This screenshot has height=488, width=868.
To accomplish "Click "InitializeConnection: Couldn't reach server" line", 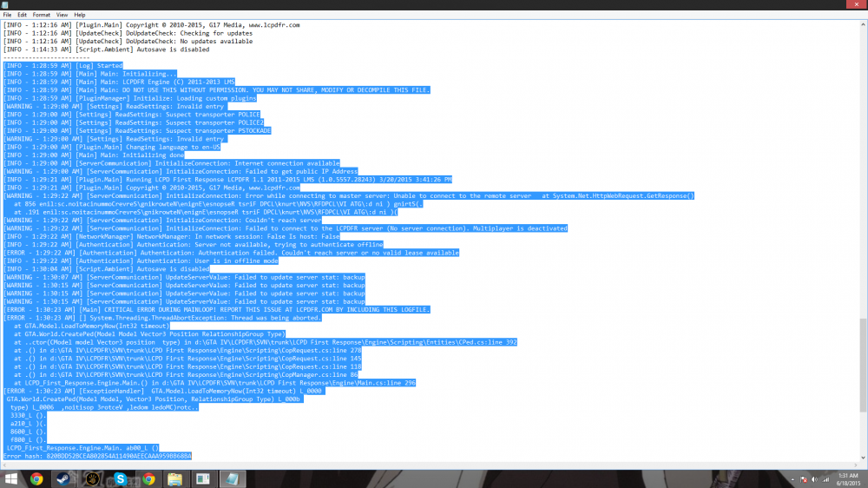I will tap(162, 220).
